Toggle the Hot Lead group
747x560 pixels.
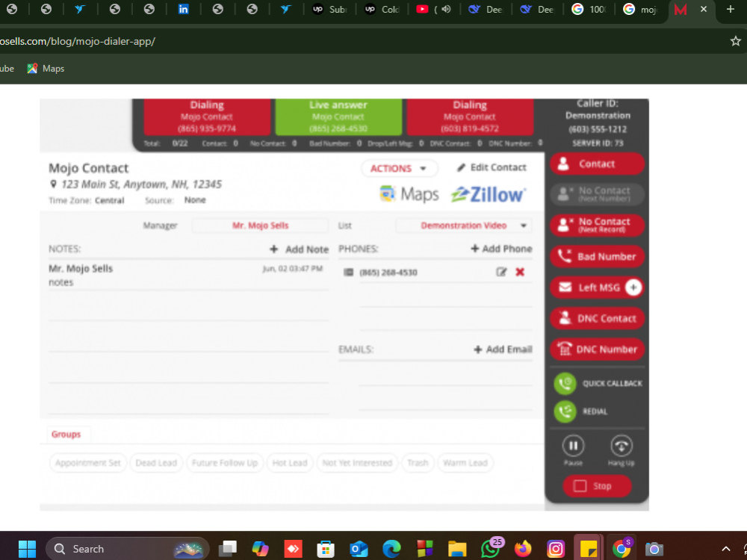pos(290,463)
